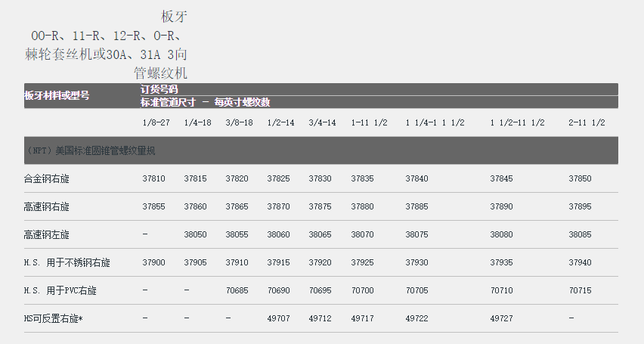
Task: Select the 3/4-14 column header
Action: coord(322,122)
